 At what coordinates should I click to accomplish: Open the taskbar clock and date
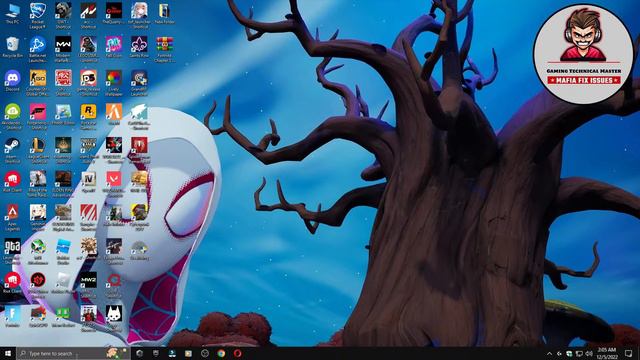607,353
